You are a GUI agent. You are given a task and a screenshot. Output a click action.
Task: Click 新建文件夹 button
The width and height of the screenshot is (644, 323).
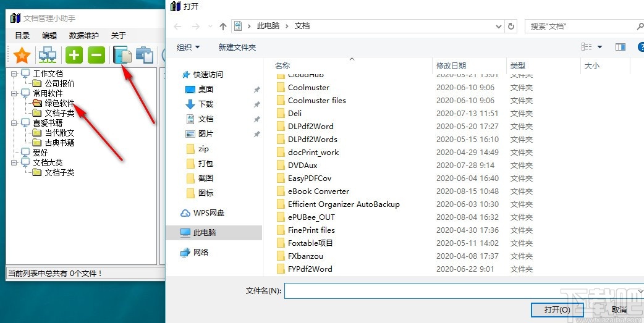[237, 48]
